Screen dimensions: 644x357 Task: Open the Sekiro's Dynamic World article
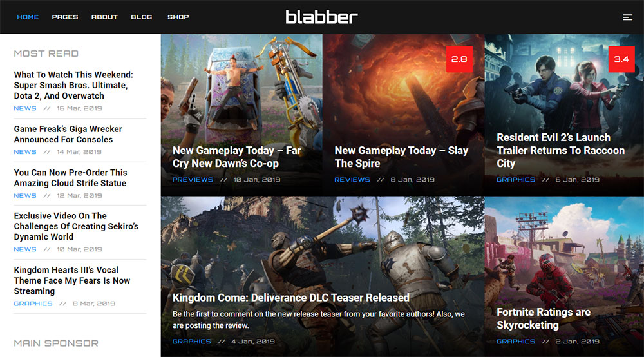(76, 226)
